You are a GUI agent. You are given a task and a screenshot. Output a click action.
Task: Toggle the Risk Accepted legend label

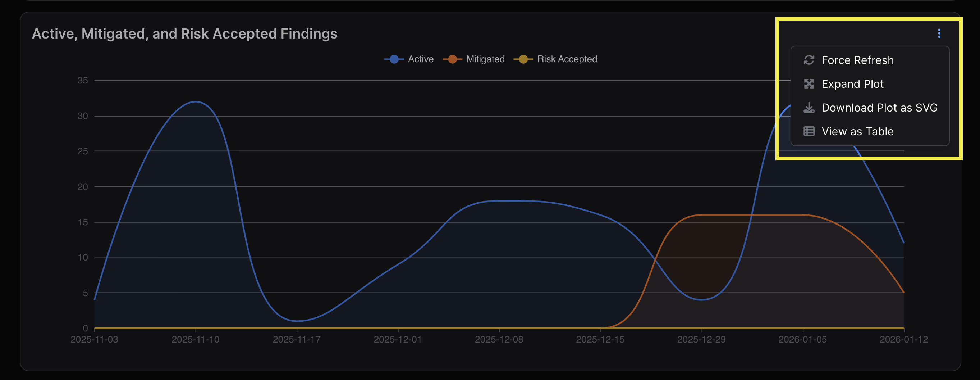coord(567,59)
